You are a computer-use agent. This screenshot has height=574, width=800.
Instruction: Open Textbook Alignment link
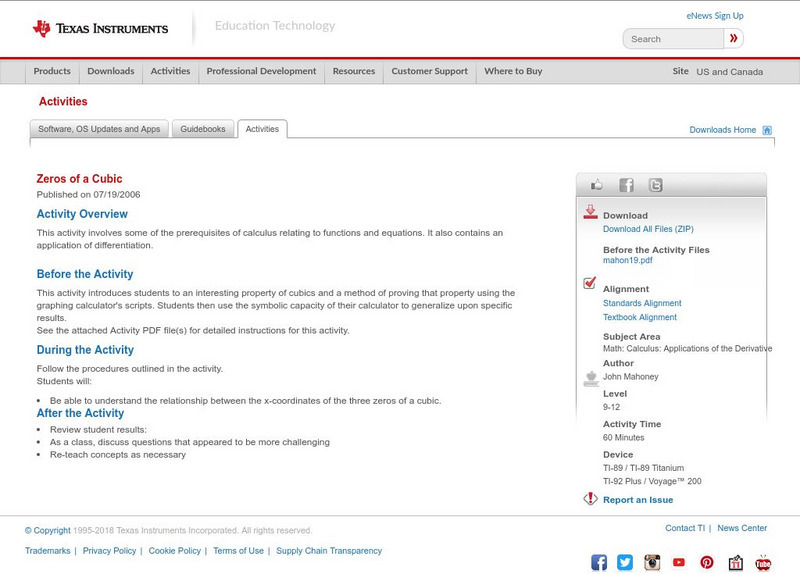click(640, 317)
